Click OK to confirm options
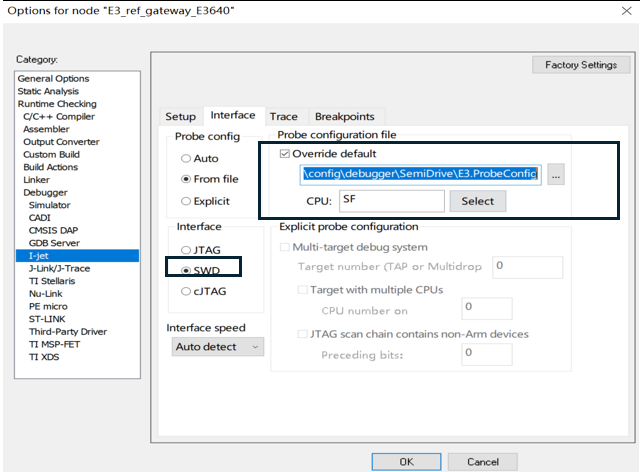Screen dimensions: 640x472 coord(406,461)
